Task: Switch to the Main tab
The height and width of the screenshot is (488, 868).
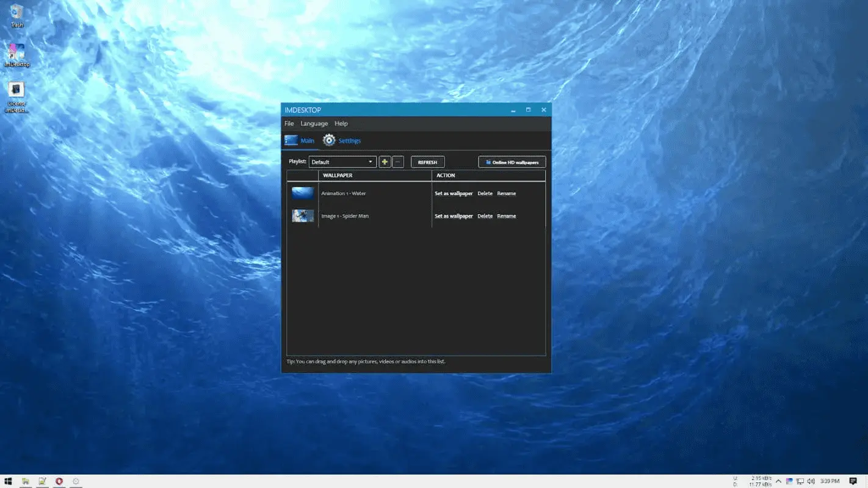Action: (300, 140)
